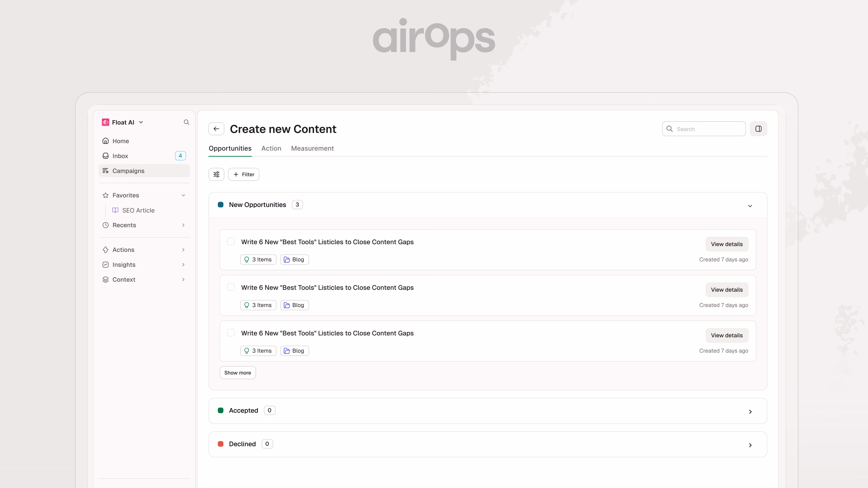Click the magnifier icon in Search field
This screenshot has height=488, width=868.
(x=670, y=129)
